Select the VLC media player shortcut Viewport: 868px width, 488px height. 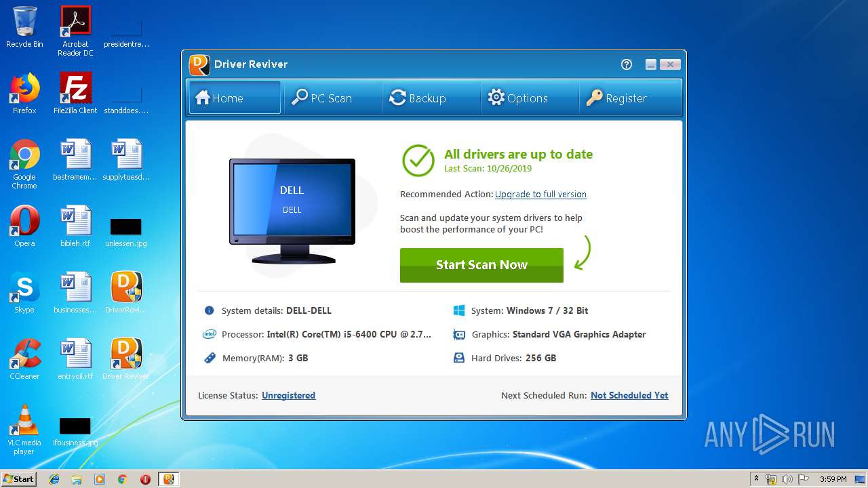click(24, 430)
